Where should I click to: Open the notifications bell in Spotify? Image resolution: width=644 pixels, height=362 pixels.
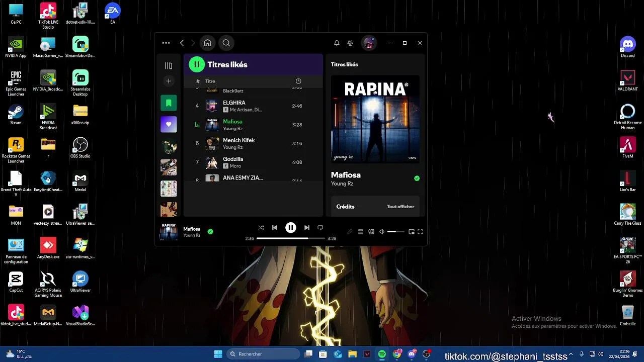pyautogui.click(x=337, y=43)
